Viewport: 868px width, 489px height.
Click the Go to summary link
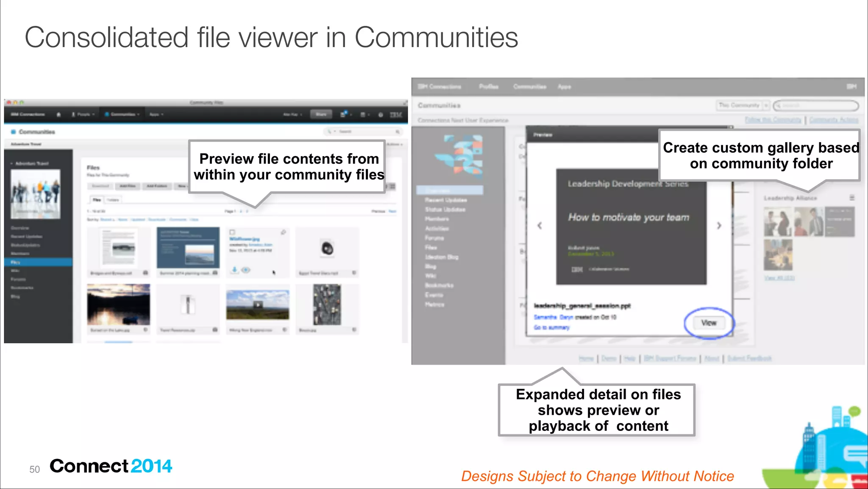[551, 327]
